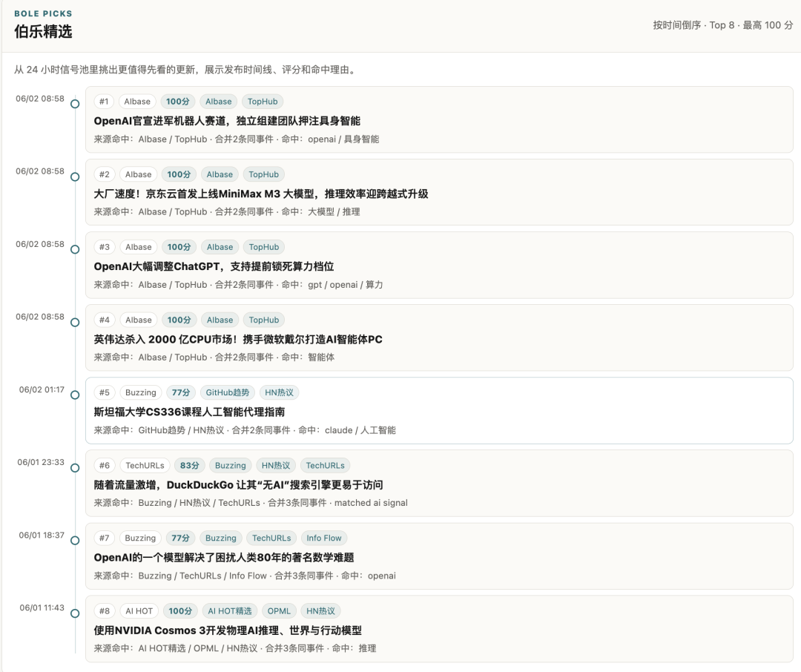This screenshot has width=801, height=672.
Task: Click the 77分 score badge on item #5
Action: click(x=181, y=392)
